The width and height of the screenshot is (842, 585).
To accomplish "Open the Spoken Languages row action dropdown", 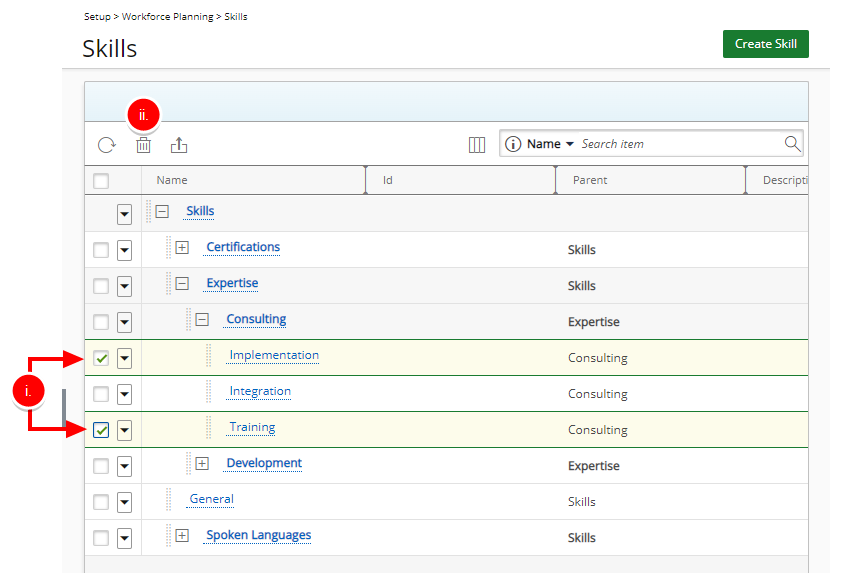I will (125, 538).
